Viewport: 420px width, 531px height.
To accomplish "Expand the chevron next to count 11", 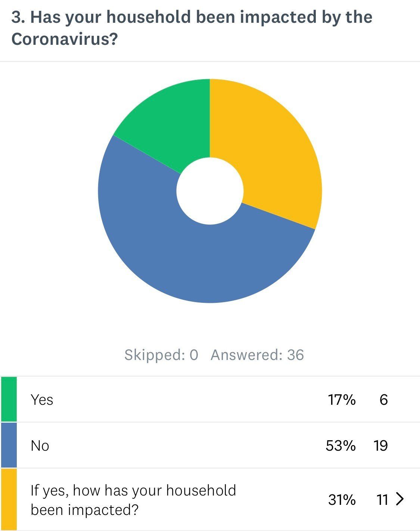I will 400,499.
